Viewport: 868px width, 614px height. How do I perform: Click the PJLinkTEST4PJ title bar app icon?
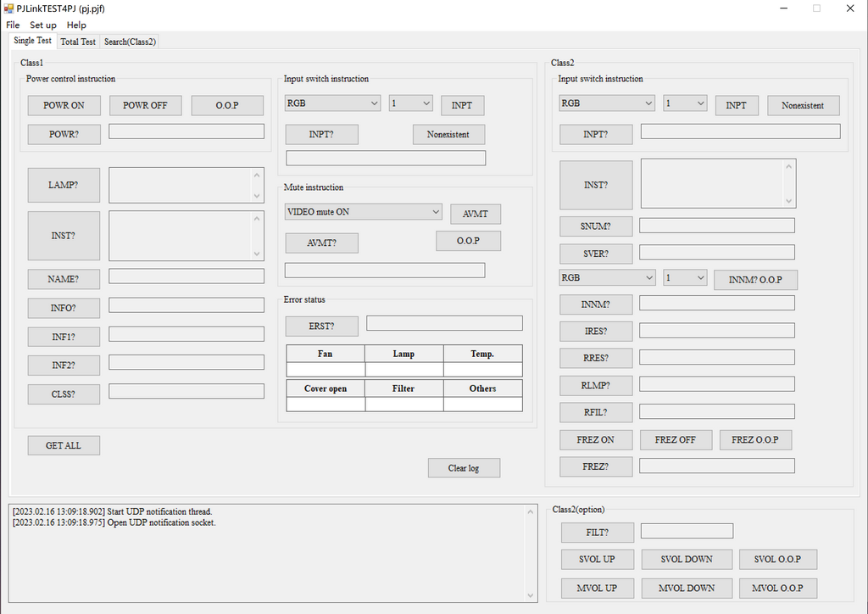pyautogui.click(x=8, y=8)
